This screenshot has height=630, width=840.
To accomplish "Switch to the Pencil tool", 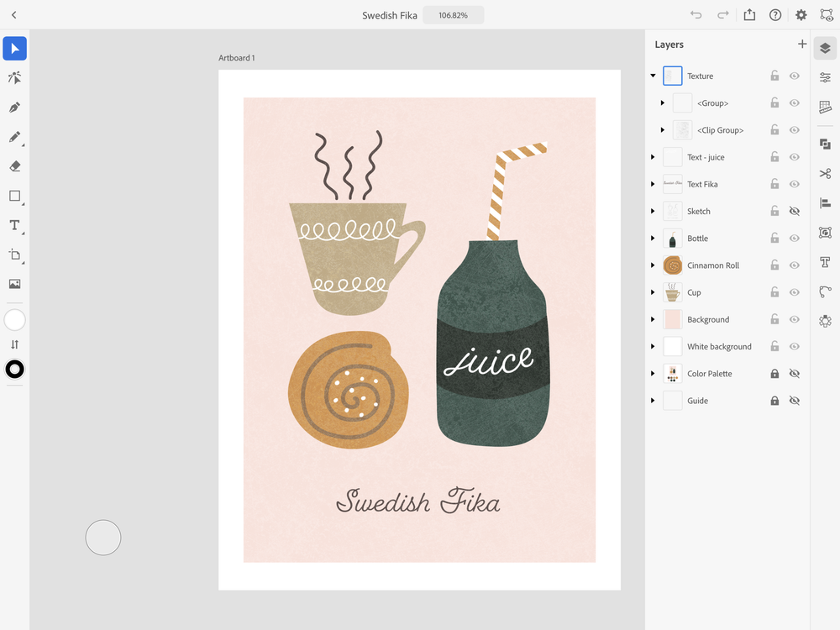I will pos(14,138).
